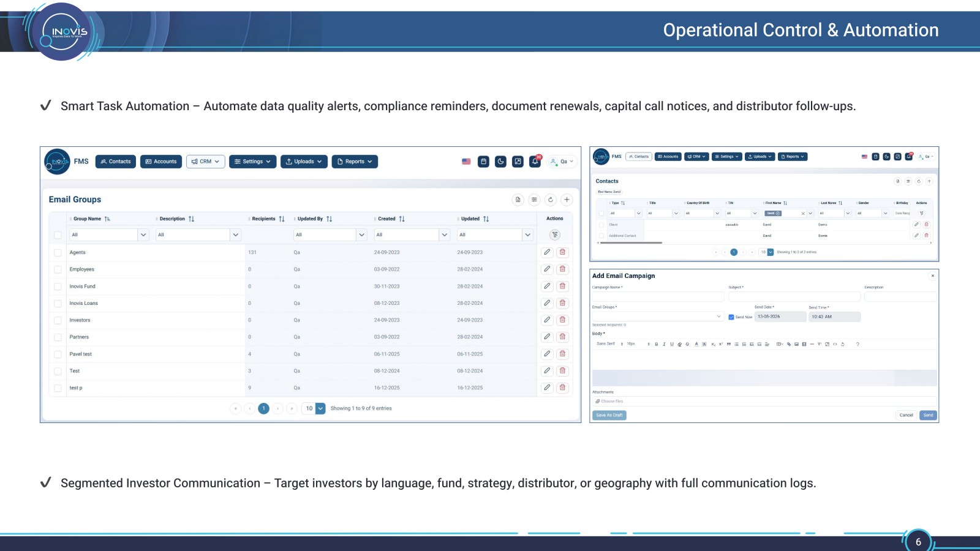Viewport: 980px width, 551px height.
Task: Edit the Inovis Fund email group
Action: pyautogui.click(x=547, y=286)
